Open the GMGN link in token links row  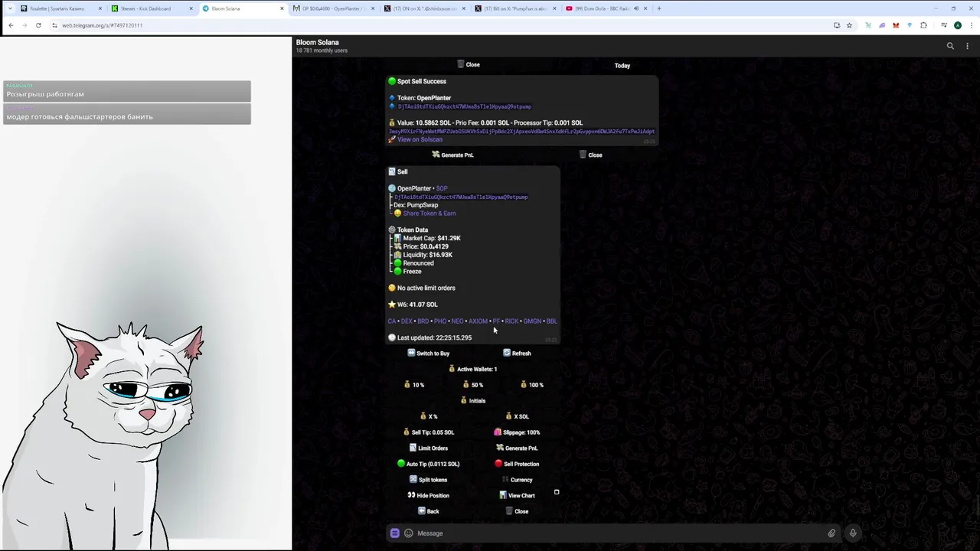532,321
